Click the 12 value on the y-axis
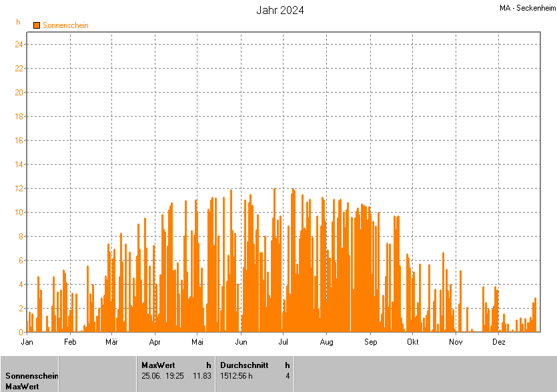 coord(19,189)
